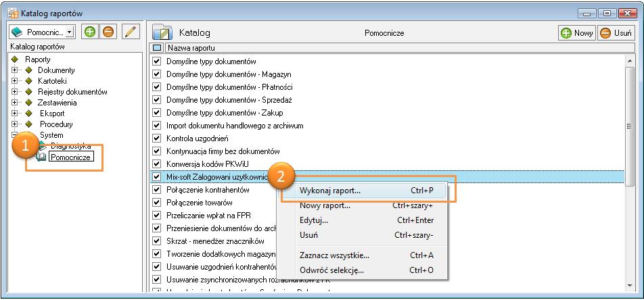The width and height of the screenshot is (644, 300).
Task: Click the Katalog folder icon in header
Action: click(x=162, y=32)
